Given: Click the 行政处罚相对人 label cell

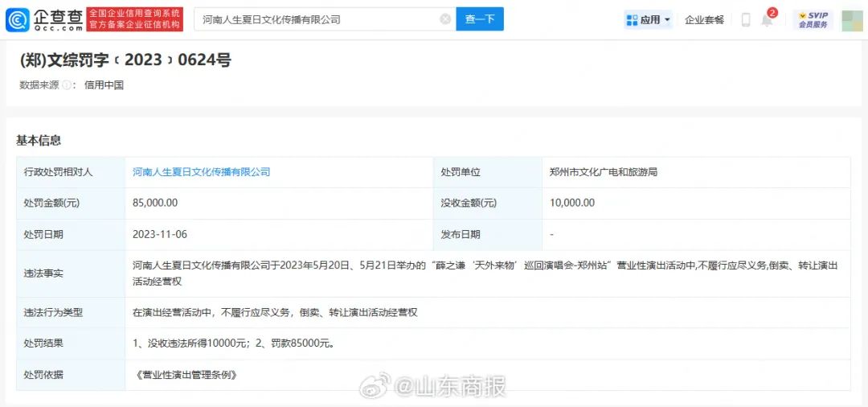Looking at the screenshot, I should [71, 172].
